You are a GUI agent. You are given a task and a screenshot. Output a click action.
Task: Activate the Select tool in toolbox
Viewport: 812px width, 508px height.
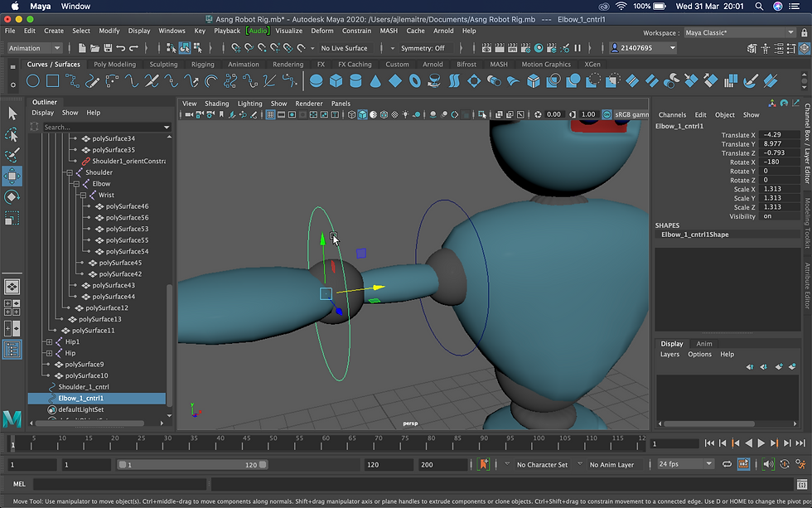12,114
